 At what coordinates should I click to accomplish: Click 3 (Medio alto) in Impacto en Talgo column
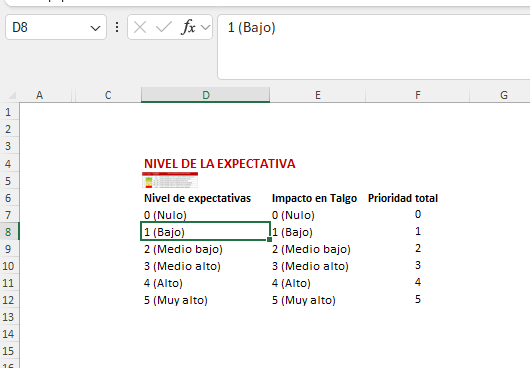pos(310,266)
